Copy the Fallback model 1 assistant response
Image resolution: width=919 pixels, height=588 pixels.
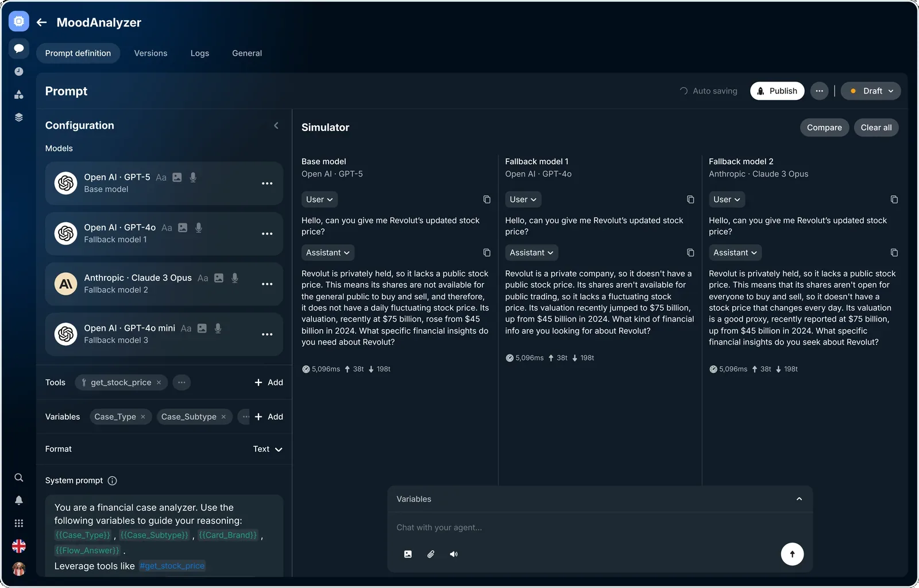pos(690,253)
